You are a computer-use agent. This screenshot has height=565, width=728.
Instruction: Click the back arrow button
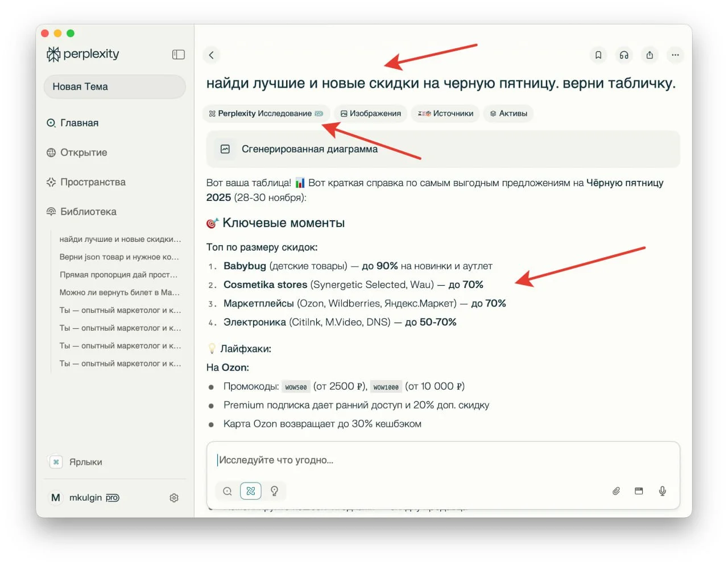[x=212, y=55]
